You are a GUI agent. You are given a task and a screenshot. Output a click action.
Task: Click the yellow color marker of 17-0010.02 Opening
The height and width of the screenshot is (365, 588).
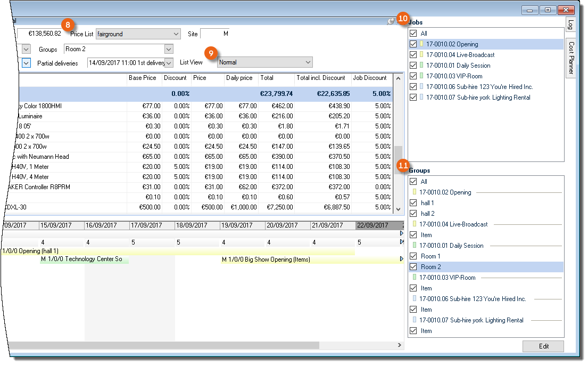[421, 44]
